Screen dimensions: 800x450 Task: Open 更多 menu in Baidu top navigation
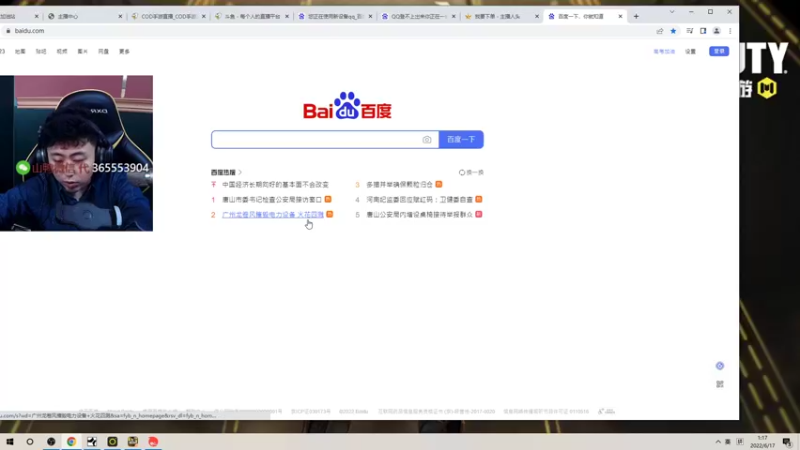click(x=124, y=52)
